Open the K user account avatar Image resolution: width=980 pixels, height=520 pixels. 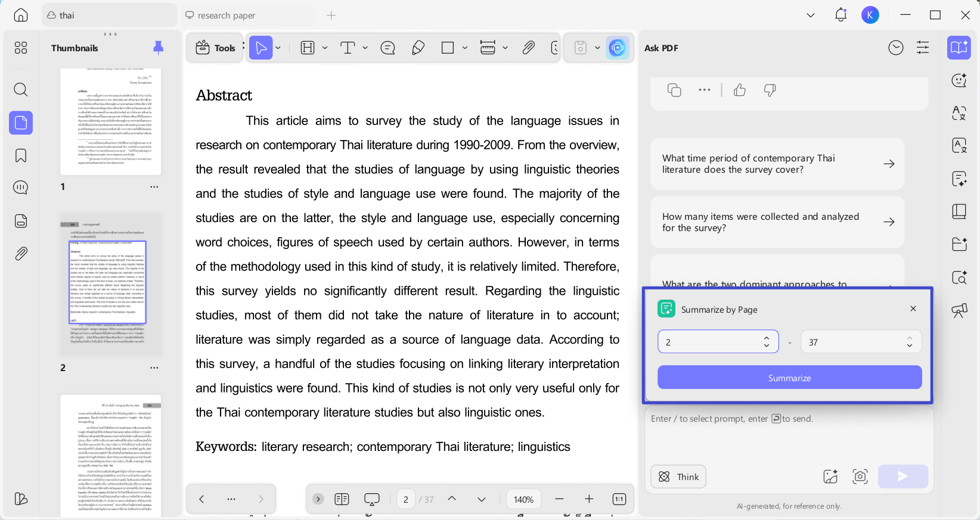(870, 15)
